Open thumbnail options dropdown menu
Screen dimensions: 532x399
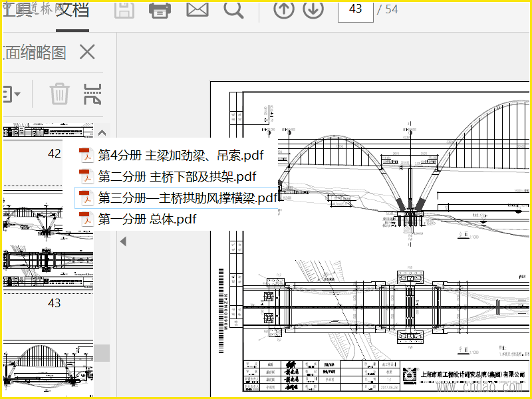click(11, 94)
